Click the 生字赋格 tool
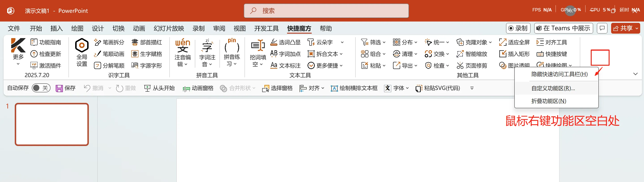The height and width of the screenshot is (182, 644). (147, 54)
